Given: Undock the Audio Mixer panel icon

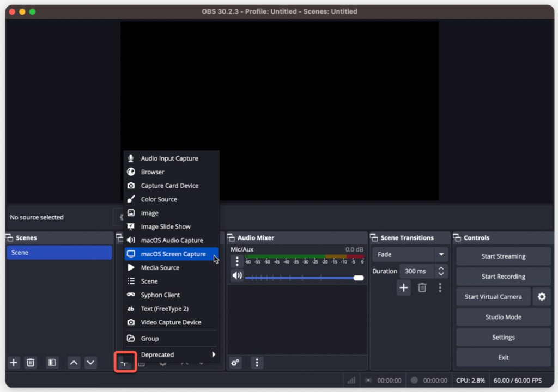Looking at the screenshot, I should point(231,237).
